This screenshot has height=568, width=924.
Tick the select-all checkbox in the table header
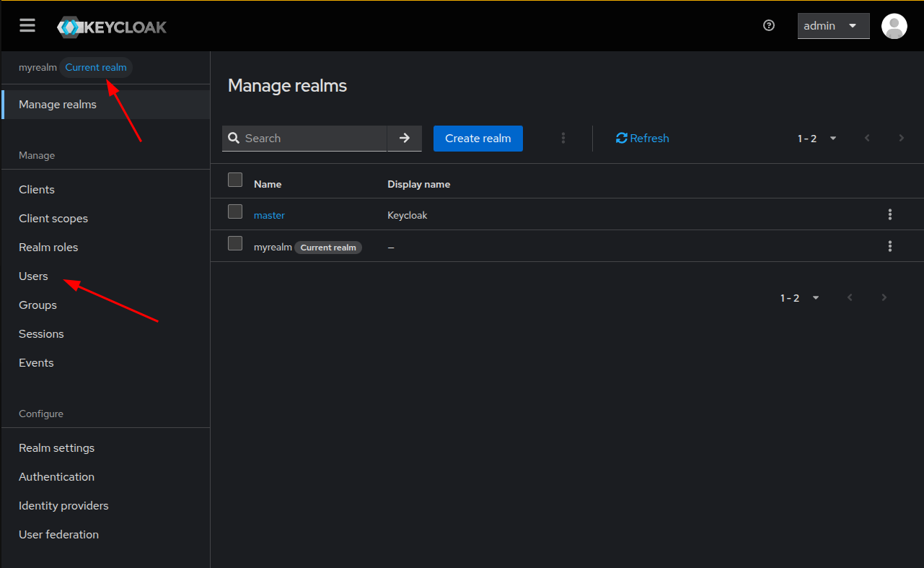click(235, 180)
